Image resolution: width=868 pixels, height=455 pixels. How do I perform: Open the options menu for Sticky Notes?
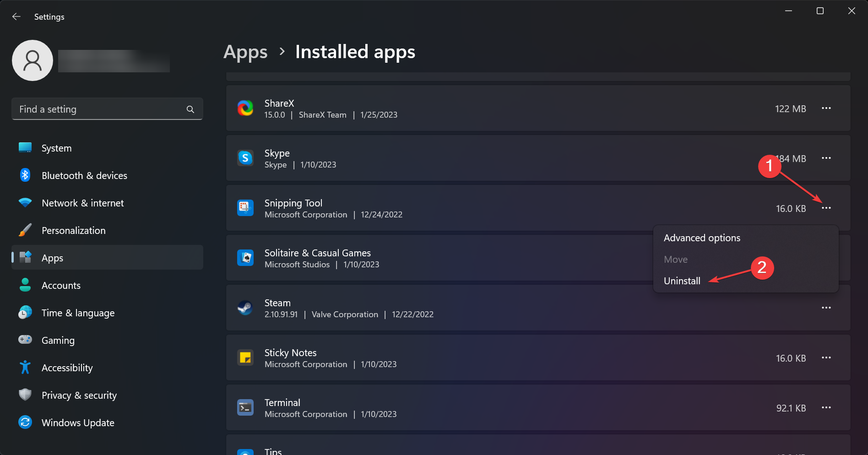pyautogui.click(x=826, y=357)
